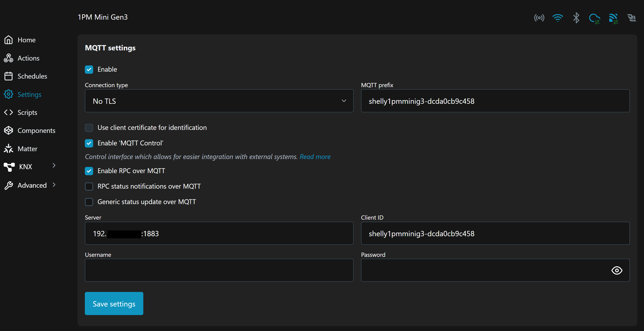
Task: Check Generic status update over MQTT
Action: (x=89, y=202)
